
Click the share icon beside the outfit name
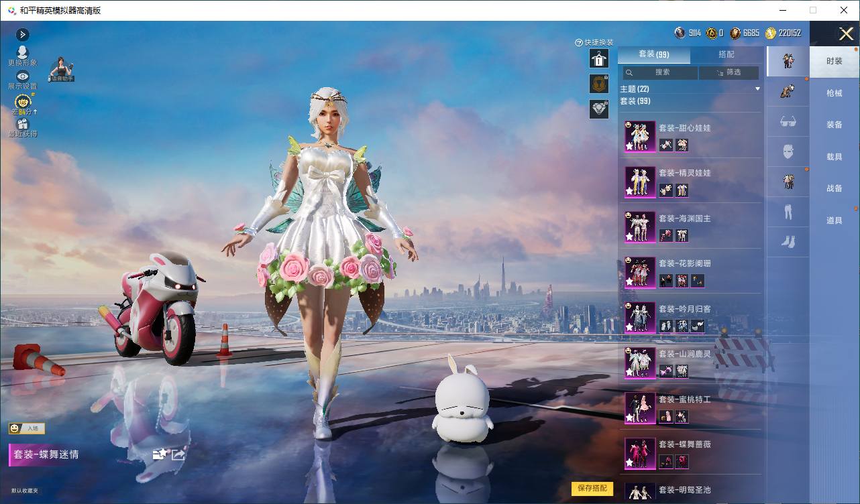coord(178,454)
